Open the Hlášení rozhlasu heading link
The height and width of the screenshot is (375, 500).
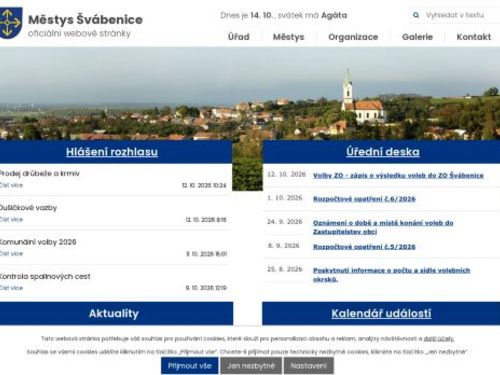point(112,152)
